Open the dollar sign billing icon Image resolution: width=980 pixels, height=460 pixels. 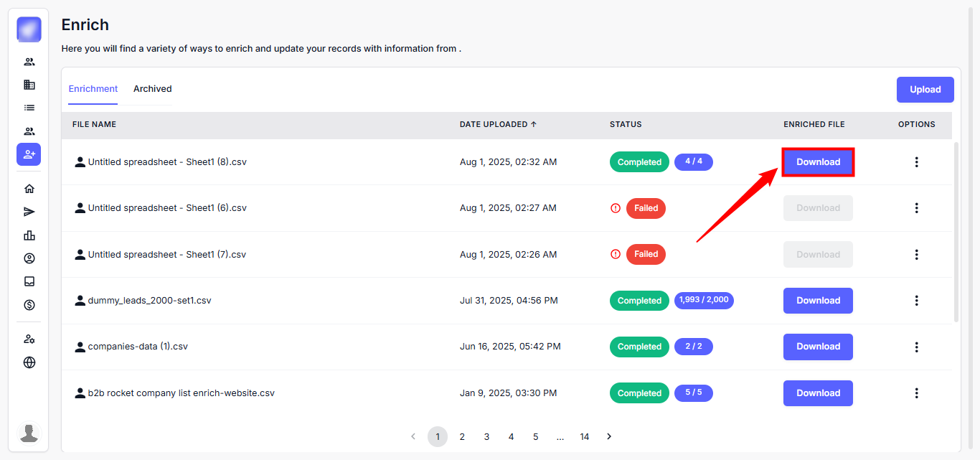click(x=29, y=305)
